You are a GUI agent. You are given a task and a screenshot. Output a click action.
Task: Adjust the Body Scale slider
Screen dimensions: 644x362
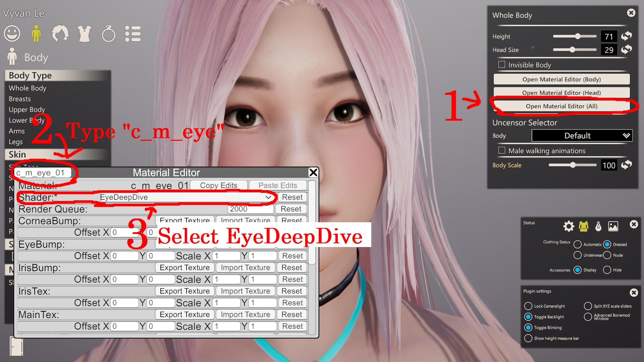coord(572,165)
